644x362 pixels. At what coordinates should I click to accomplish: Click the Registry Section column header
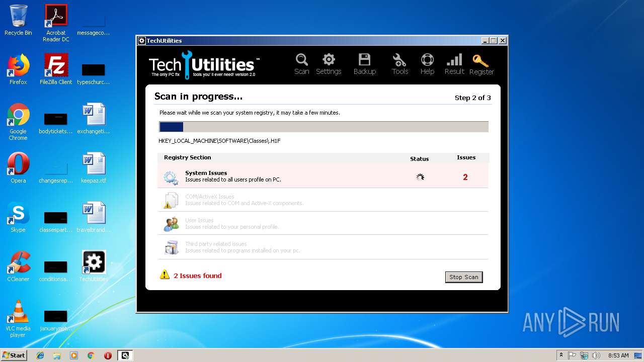click(x=188, y=157)
